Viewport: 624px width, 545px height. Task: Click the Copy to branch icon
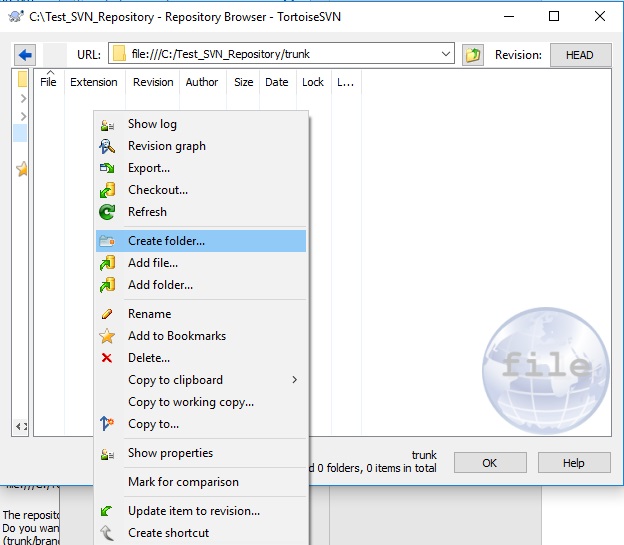[x=107, y=424]
